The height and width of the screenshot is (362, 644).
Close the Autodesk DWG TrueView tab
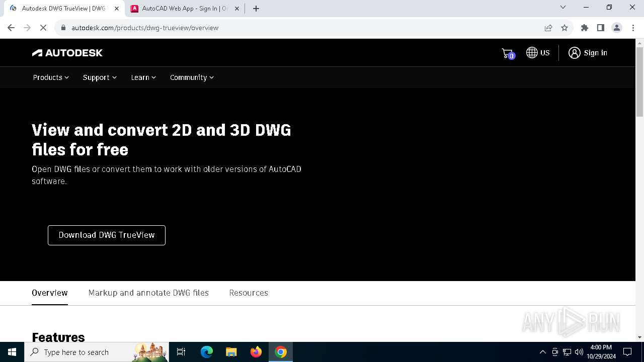[117, 9]
